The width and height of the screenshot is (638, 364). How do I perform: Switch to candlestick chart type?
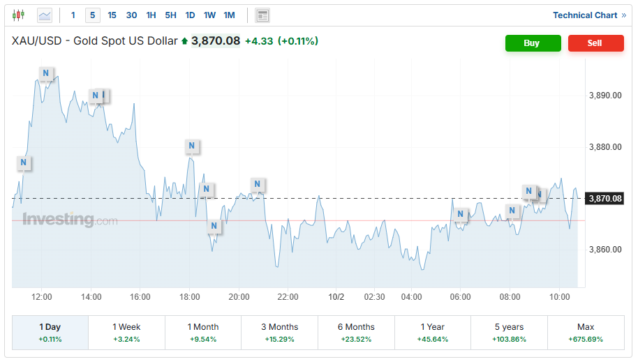pyautogui.click(x=18, y=15)
